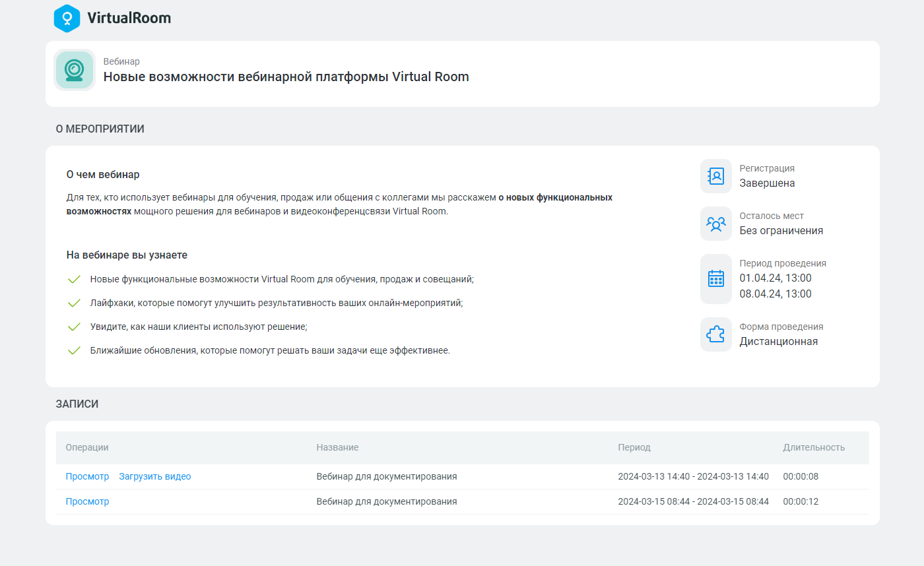The image size is (924, 566).
Task: Open 'Просмотр' for the 2024-03-15 recording
Action: point(87,501)
